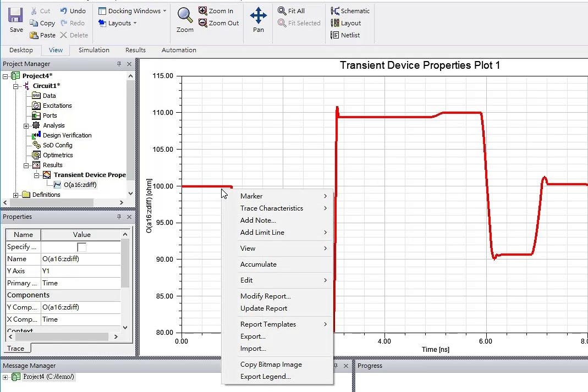Click Properties panel vertical scrollbar
Viewport: 588px width, 392px height.
tap(125, 263)
